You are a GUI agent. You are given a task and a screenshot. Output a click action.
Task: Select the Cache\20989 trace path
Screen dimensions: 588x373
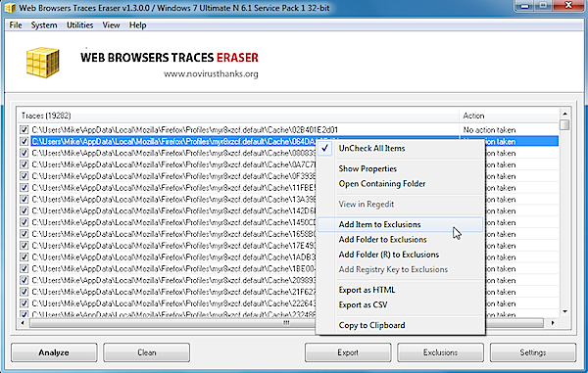pos(173,281)
